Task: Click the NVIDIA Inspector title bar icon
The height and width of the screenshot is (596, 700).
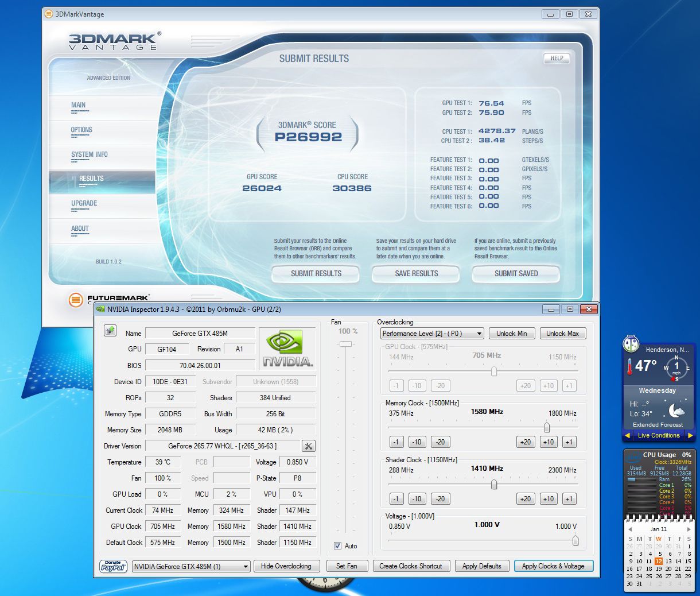Action: pos(100,309)
